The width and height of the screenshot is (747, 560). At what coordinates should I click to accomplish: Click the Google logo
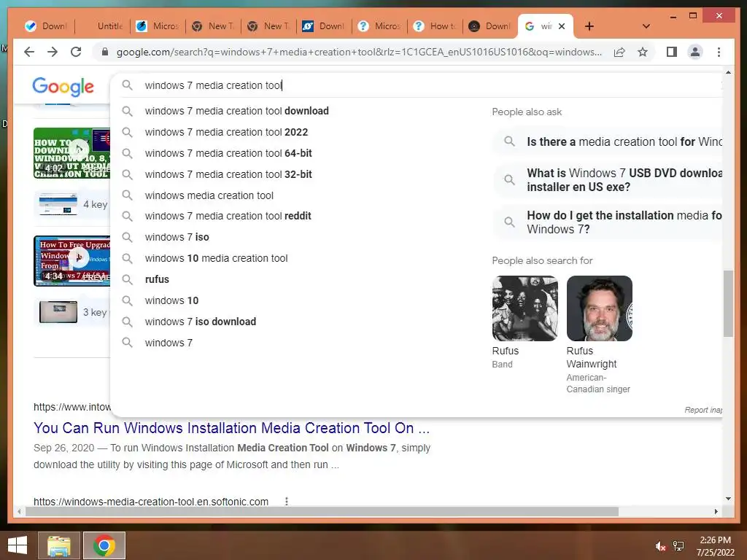point(63,87)
